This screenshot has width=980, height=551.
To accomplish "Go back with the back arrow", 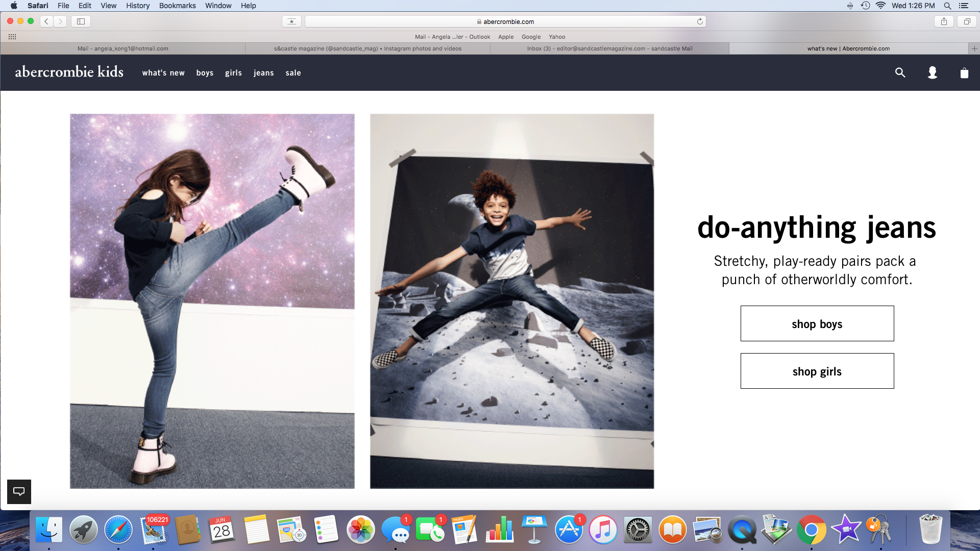I will tap(46, 21).
